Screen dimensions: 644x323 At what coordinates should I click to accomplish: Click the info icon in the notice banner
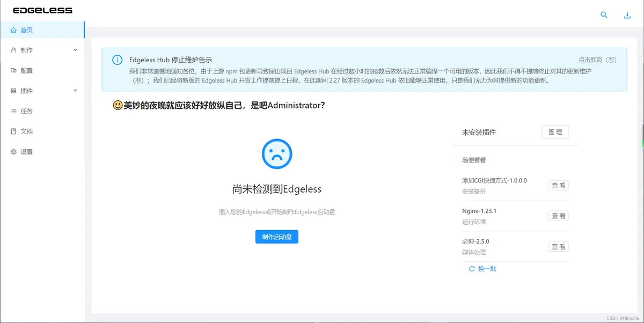click(x=117, y=60)
